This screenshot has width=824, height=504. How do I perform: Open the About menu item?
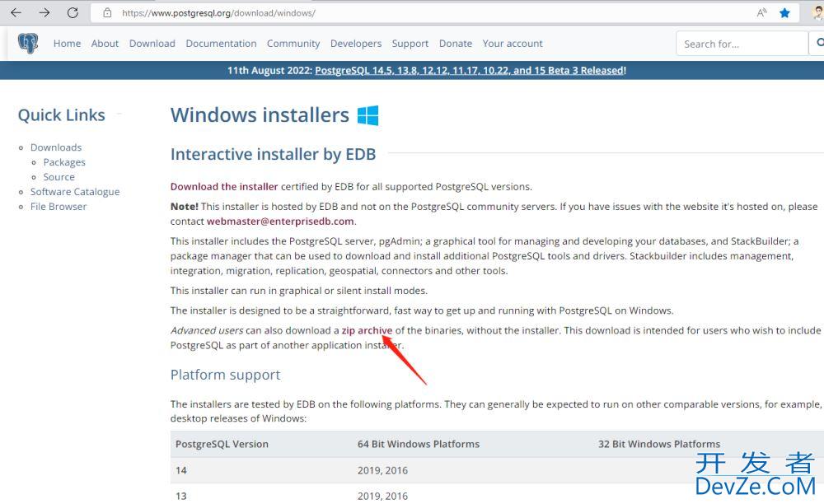(x=105, y=44)
